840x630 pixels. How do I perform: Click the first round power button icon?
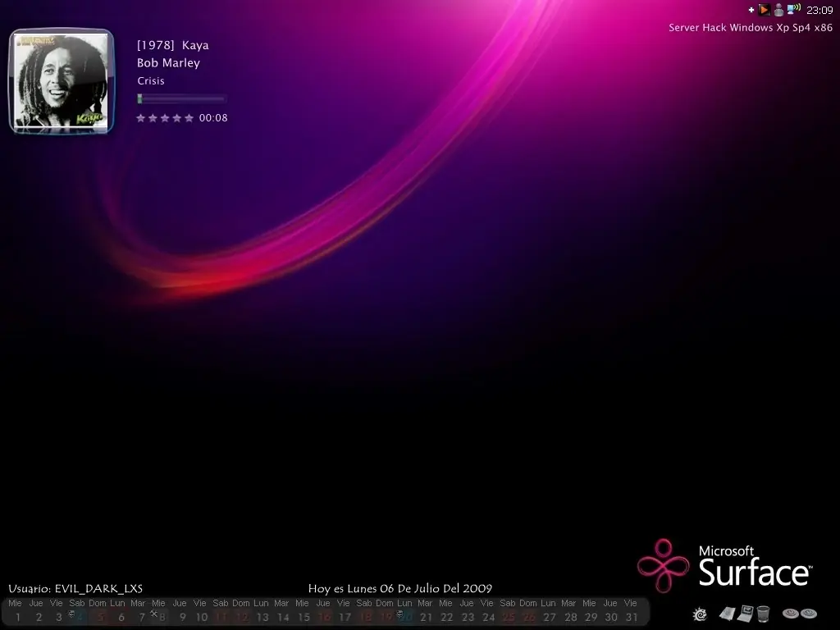tap(790, 614)
